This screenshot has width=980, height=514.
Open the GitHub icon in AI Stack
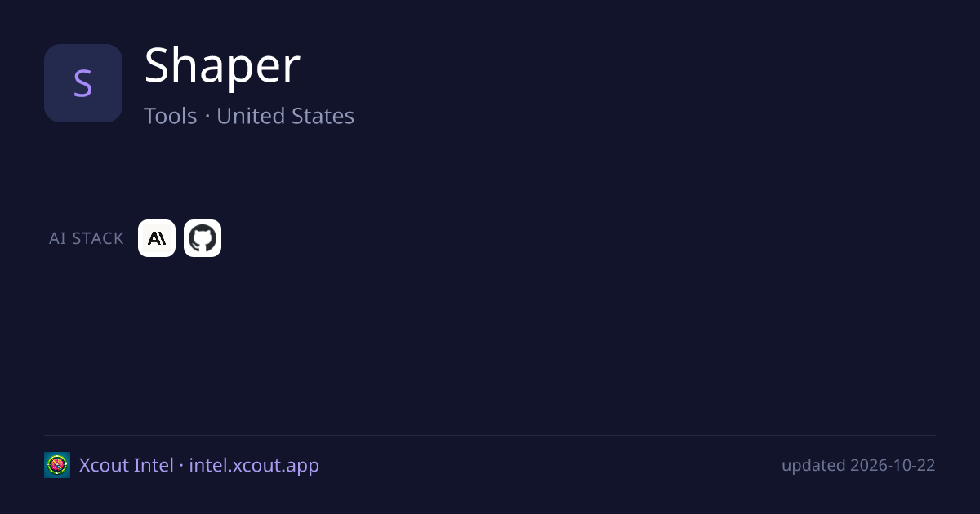tap(203, 238)
